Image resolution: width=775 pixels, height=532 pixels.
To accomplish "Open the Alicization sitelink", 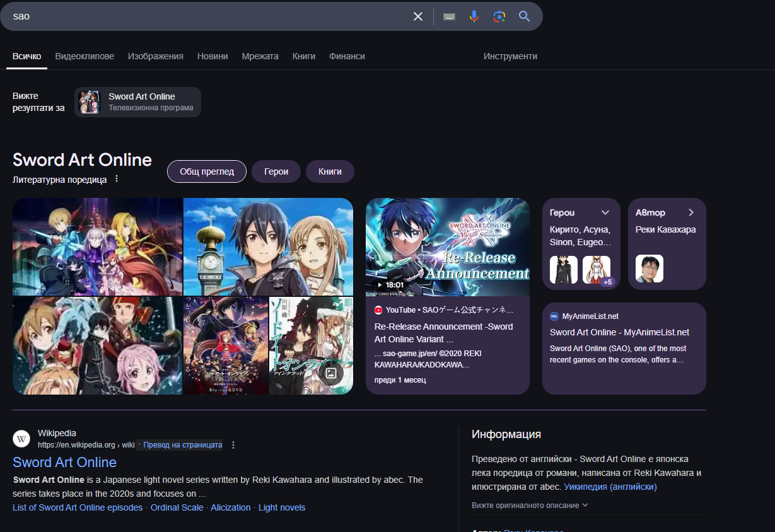I will tap(231, 507).
